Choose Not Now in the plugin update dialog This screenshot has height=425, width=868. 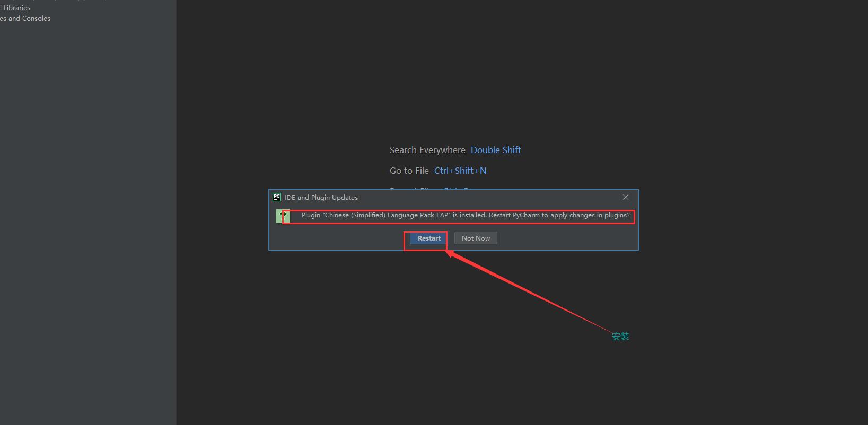pyautogui.click(x=476, y=238)
